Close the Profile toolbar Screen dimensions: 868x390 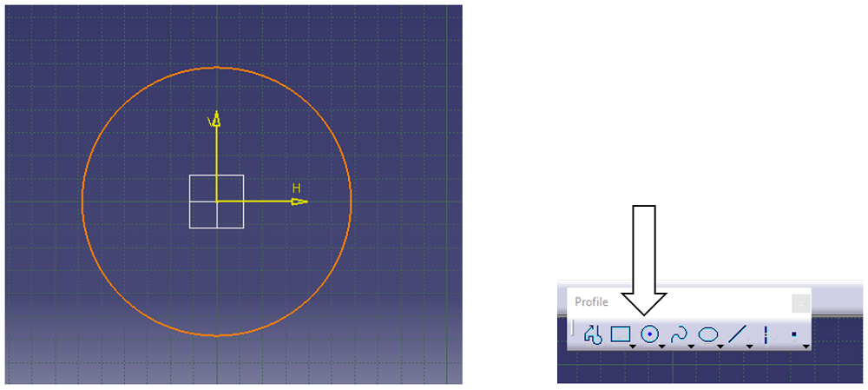coord(801,304)
